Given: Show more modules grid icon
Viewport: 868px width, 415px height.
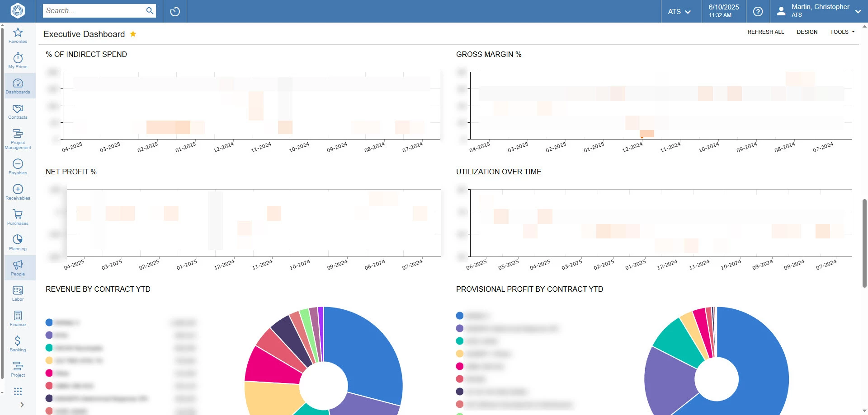Looking at the screenshot, I should tap(18, 392).
